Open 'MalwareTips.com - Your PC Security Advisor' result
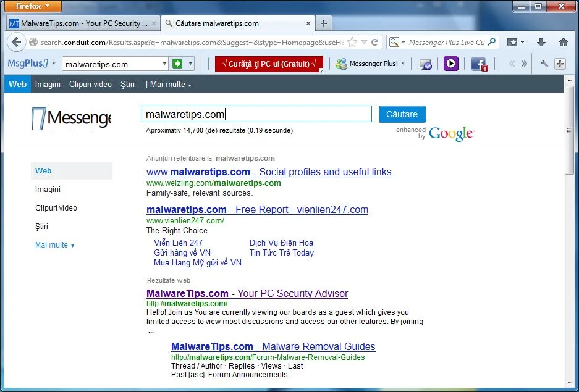The height and width of the screenshot is (392, 579). tap(247, 294)
